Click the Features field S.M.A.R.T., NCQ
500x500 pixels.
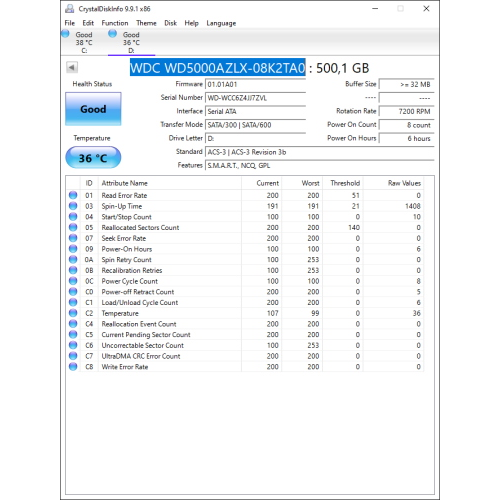(x=320, y=165)
